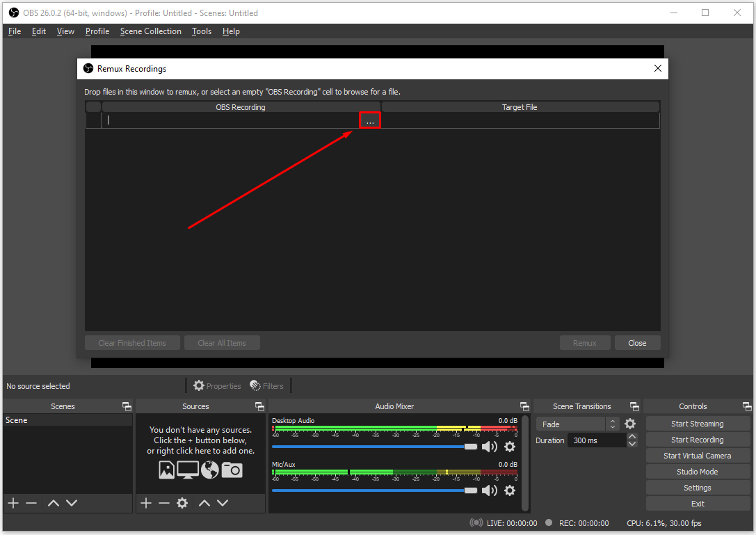756x535 pixels.
Task: Undock the Audio Mixer panel
Action: (x=524, y=406)
